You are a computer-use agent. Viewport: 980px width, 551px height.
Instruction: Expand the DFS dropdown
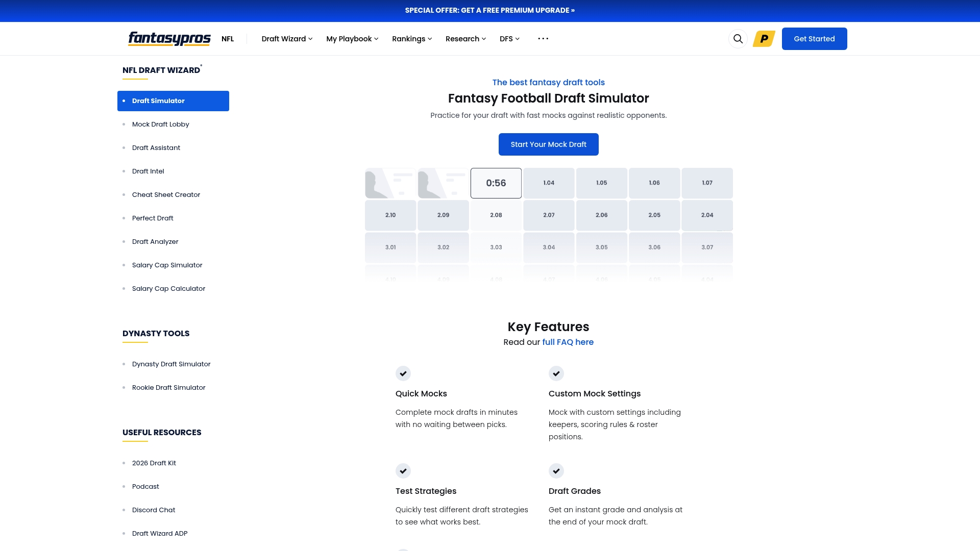pyautogui.click(x=509, y=39)
